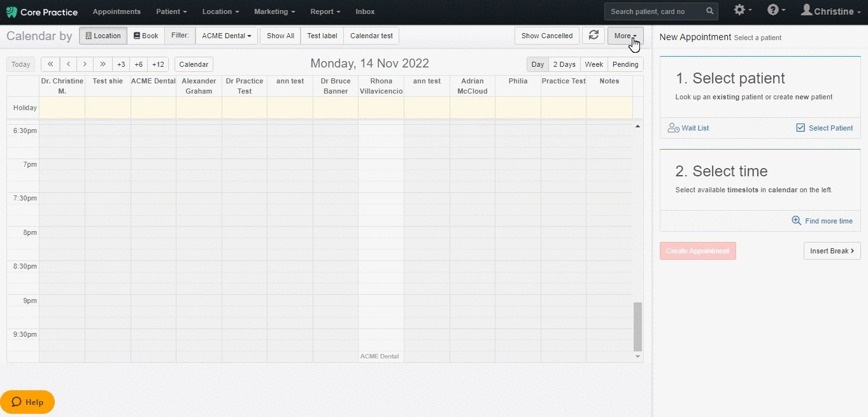Expand the Report menu

pos(325,11)
